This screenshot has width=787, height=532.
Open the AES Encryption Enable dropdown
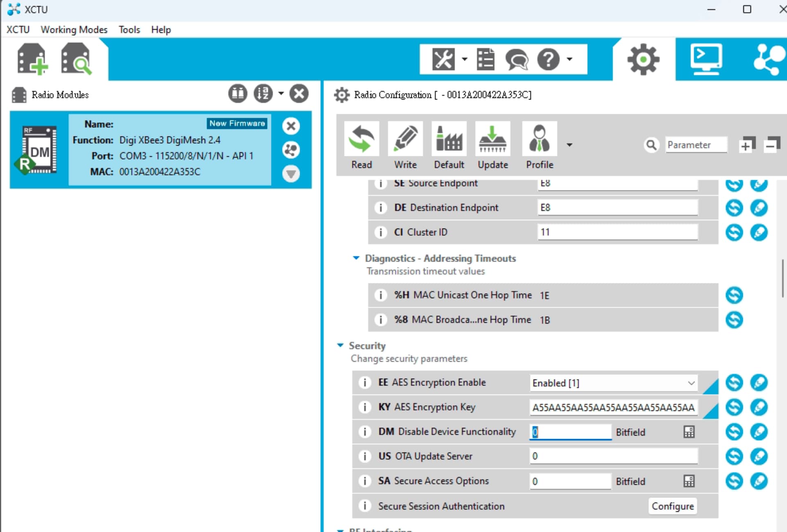(x=691, y=383)
